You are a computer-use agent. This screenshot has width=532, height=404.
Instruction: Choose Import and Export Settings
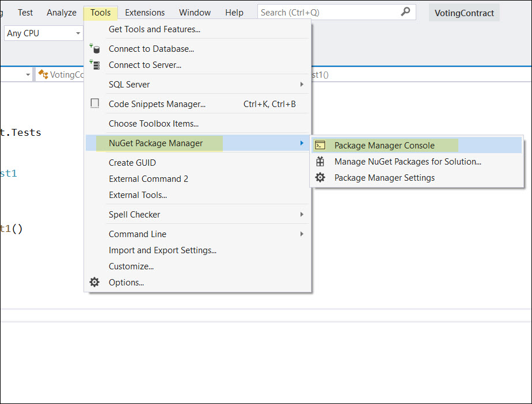click(162, 250)
